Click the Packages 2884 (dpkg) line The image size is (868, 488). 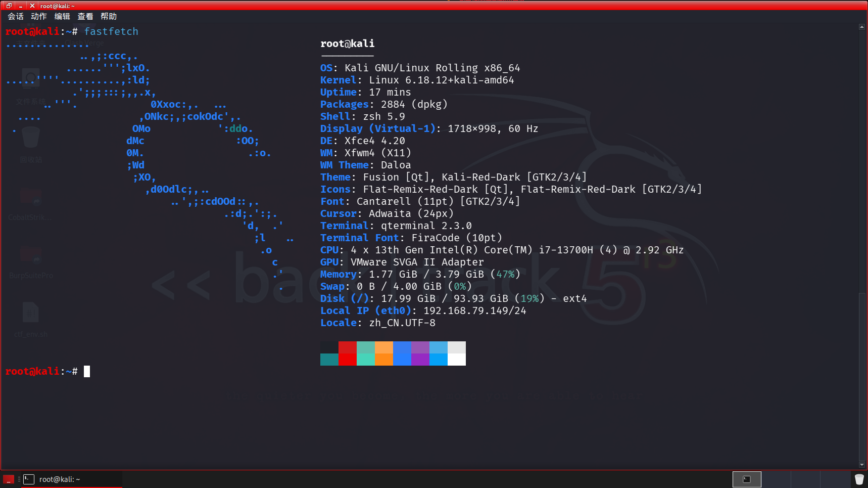click(x=384, y=104)
